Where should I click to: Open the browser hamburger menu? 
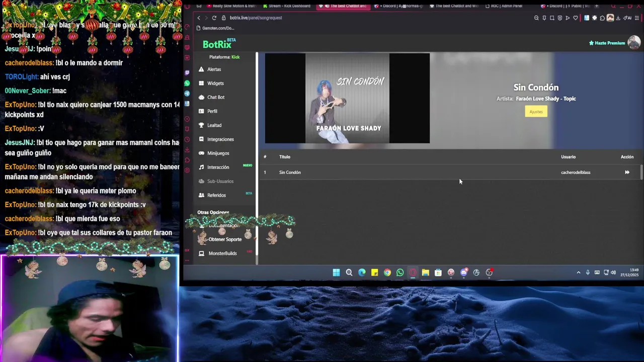pyautogui.click(x=637, y=18)
